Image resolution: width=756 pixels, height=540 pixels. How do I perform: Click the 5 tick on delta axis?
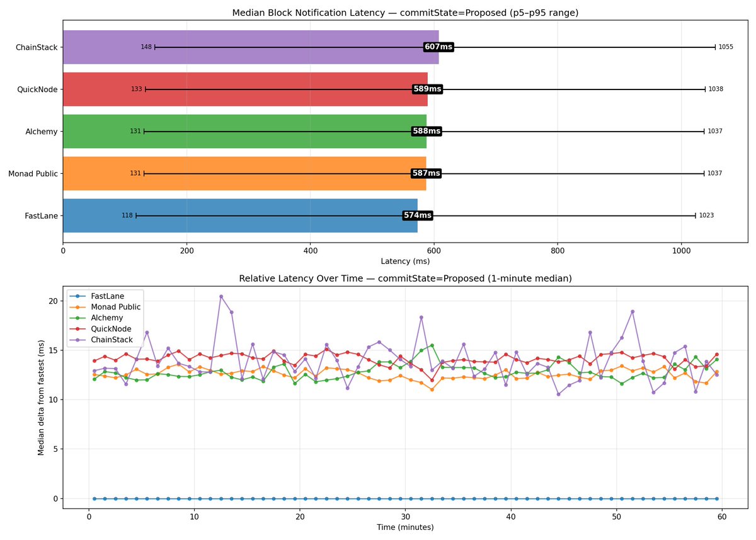55,449
